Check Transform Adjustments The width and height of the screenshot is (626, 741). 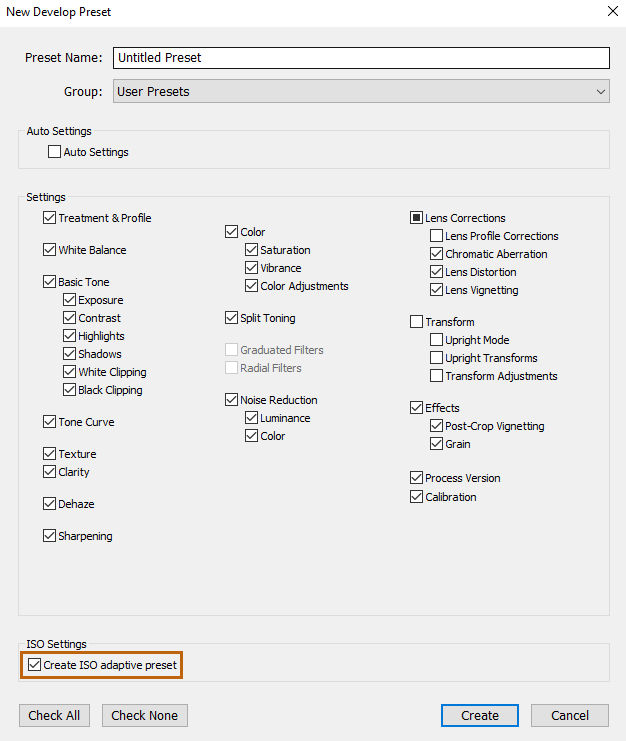(437, 376)
